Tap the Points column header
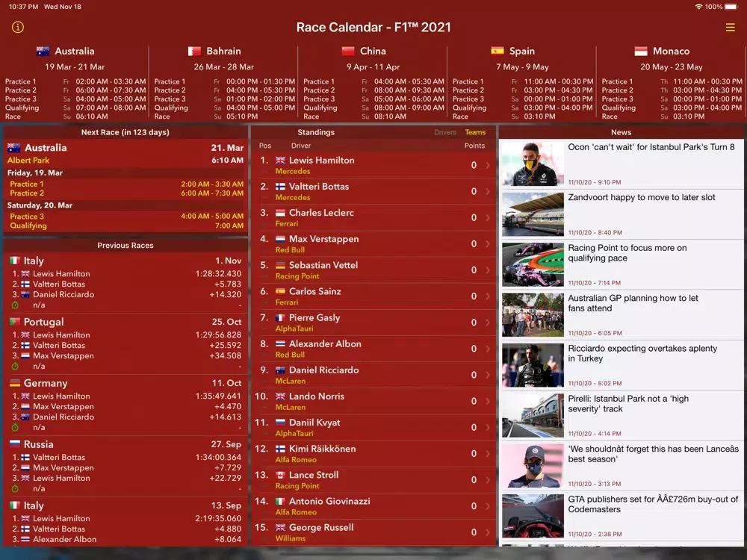 pyautogui.click(x=474, y=146)
